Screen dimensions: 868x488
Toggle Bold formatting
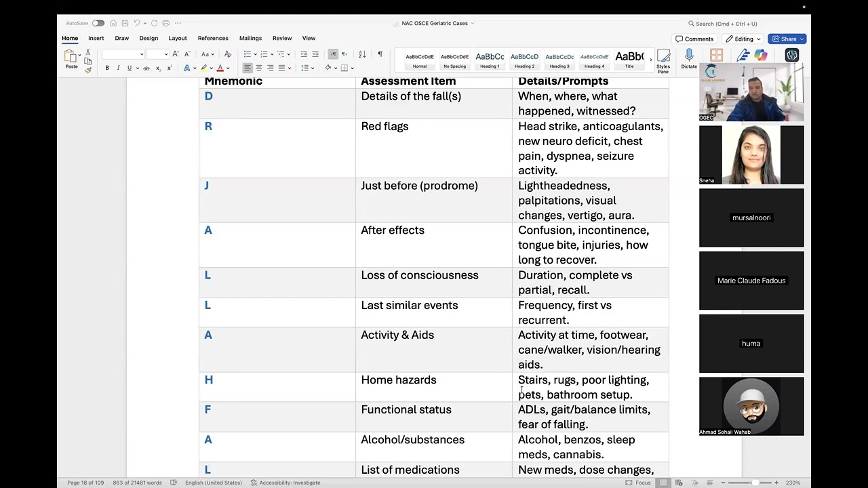pos(106,68)
